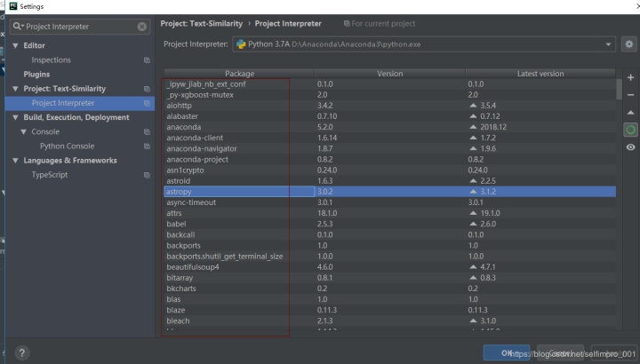
Task: Select the bitarray package row
Action: (x=390, y=278)
